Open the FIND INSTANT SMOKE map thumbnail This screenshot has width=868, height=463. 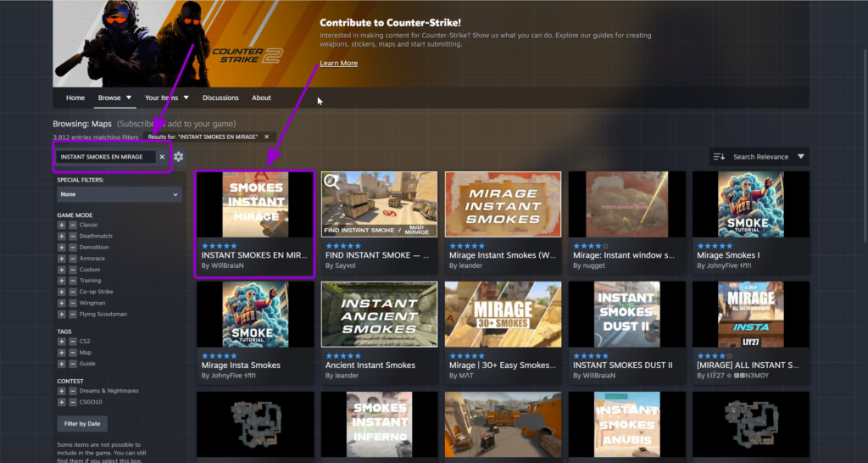[379, 204]
